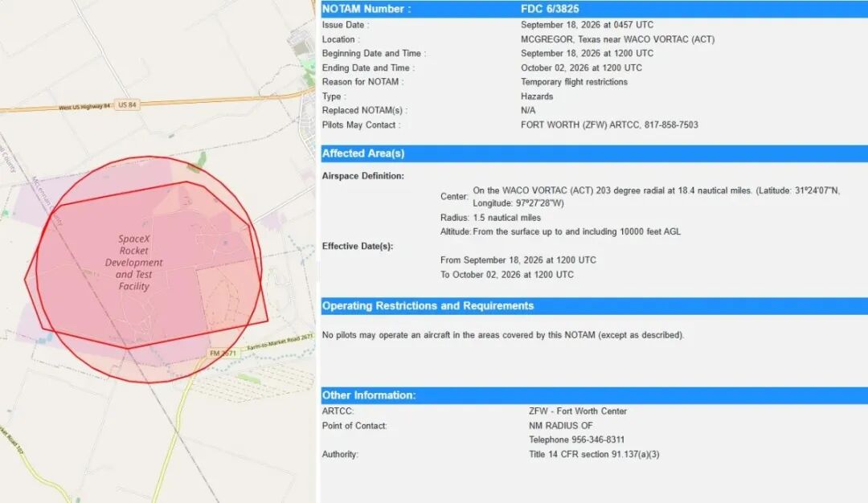Click the Reason for NOTAM label
This screenshot has height=503, width=868.
click(363, 82)
